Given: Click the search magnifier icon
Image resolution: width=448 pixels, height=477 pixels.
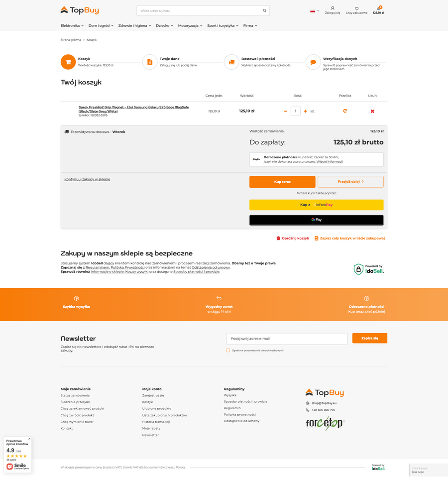Looking at the screenshot, I should 264,10.
